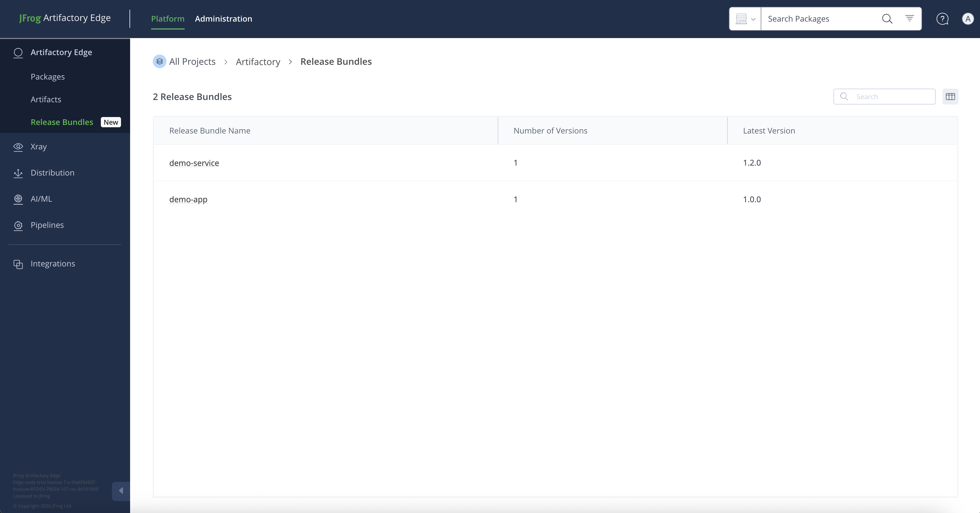This screenshot has width=980, height=513.
Task: Open the user avatar menu
Action: click(x=968, y=19)
